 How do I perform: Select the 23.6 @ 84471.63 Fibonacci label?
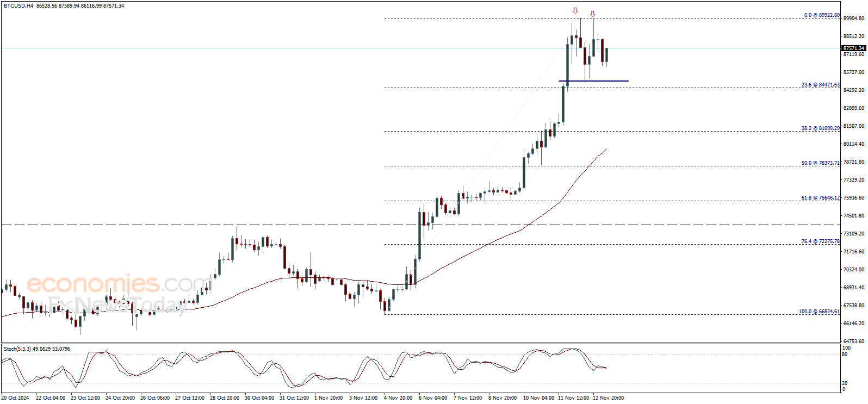tap(820, 85)
